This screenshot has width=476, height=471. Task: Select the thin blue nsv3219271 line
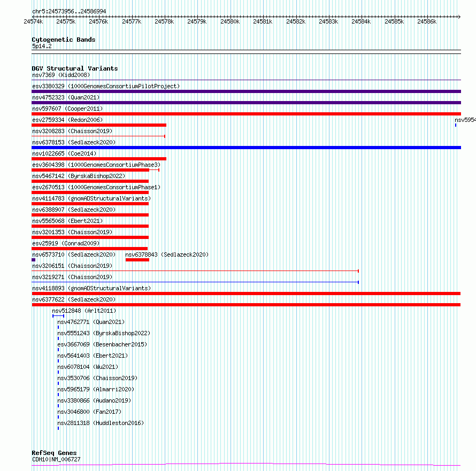(195, 282)
